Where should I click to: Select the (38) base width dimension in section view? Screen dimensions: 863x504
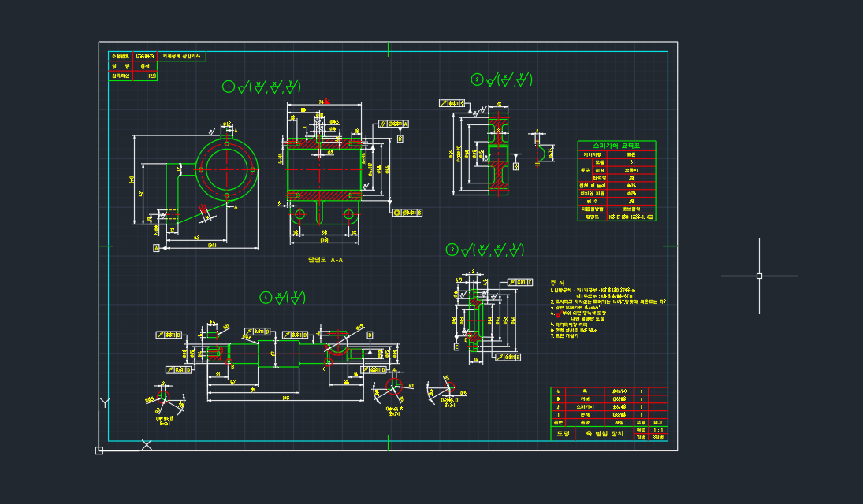324,240
